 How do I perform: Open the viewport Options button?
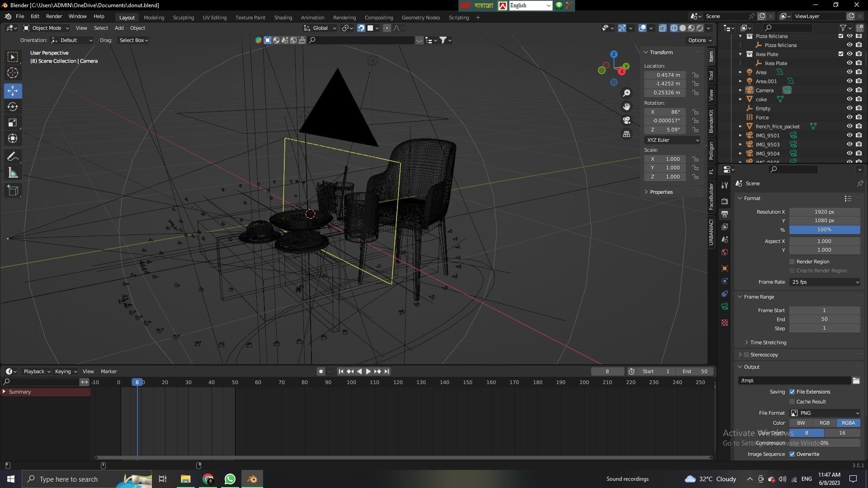click(x=699, y=40)
